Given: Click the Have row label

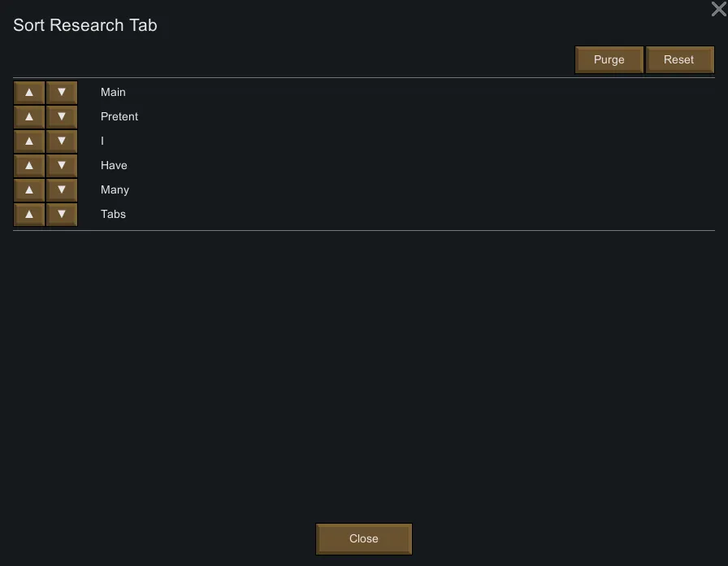Looking at the screenshot, I should [x=114, y=166].
